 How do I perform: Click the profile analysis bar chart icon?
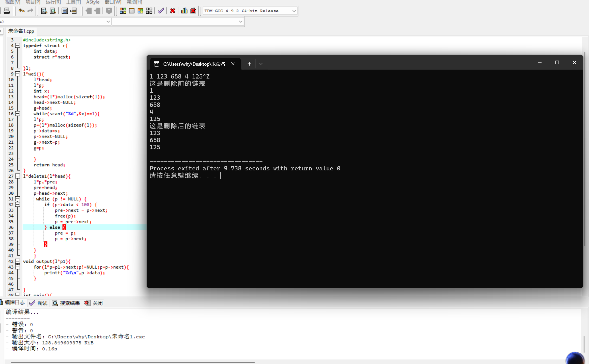(184, 11)
